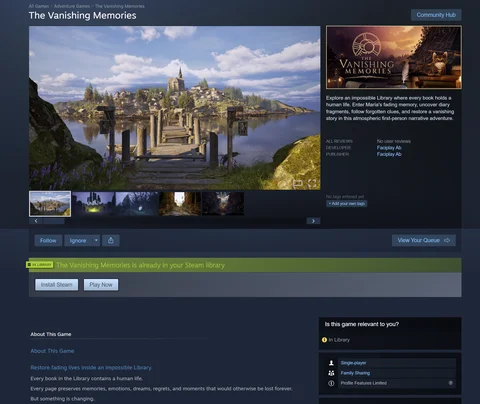Click the left arrow of screenshot strip
Viewport: 480px width, 404px height.
click(x=36, y=221)
